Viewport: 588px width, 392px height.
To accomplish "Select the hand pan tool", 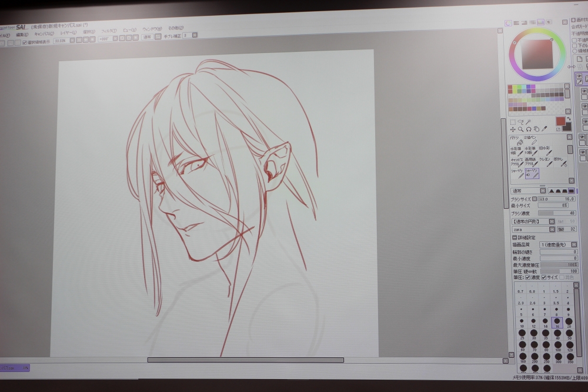I will click(536, 129).
